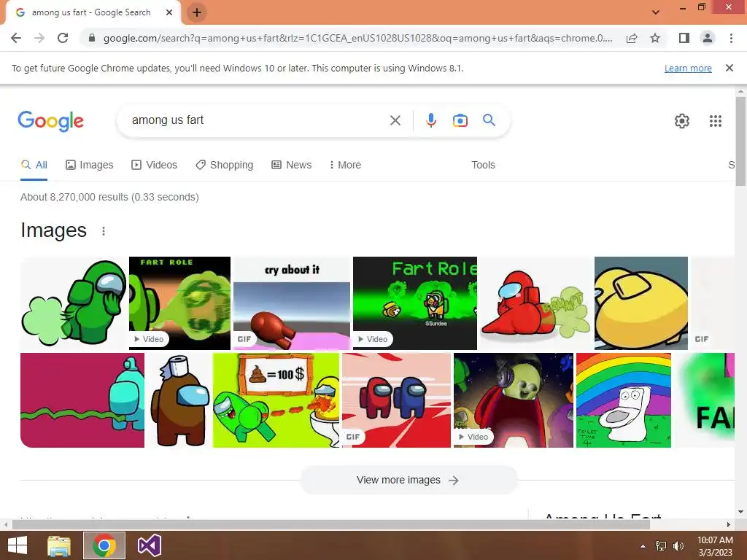This screenshot has width=747, height=560.
Task: Open the yellow crewmate image
Action: (x=641, y=303)
